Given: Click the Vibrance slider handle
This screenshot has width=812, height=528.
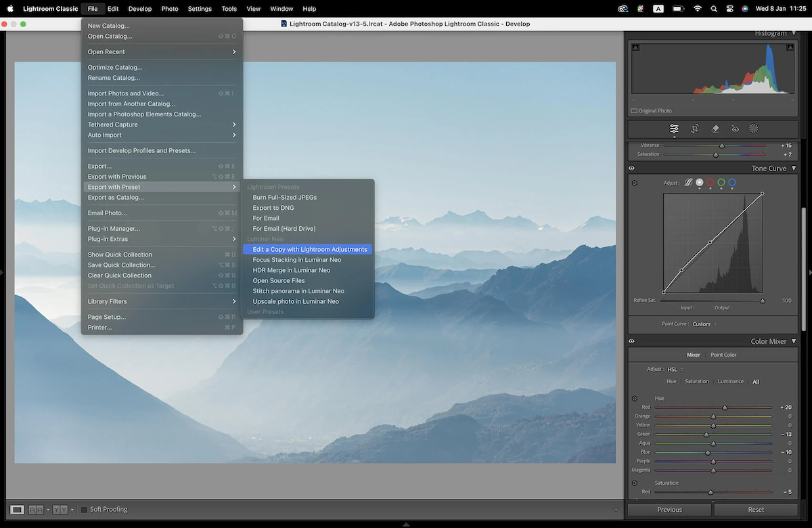Looking at the screenshot, I should (722, 145).
